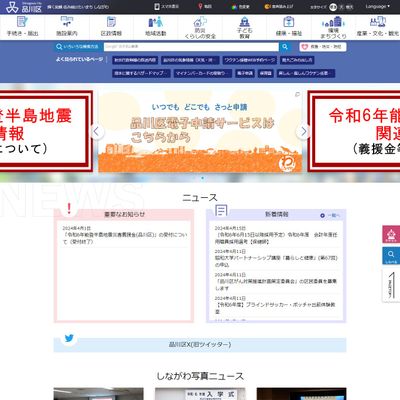The height and width of the screenshot is (400, 400).
Task: Open the 健康・福祉 menu
Action: click(x=289, y=26)
